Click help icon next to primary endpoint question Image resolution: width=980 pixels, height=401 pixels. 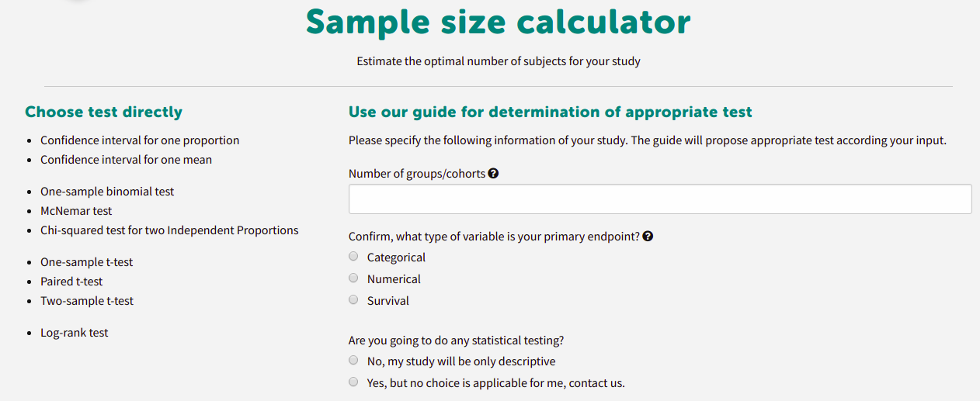(648, 237)
